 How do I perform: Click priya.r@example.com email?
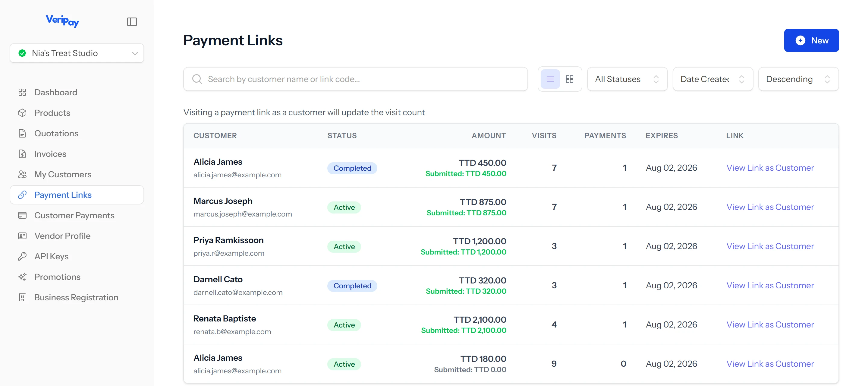coord(229,254)
